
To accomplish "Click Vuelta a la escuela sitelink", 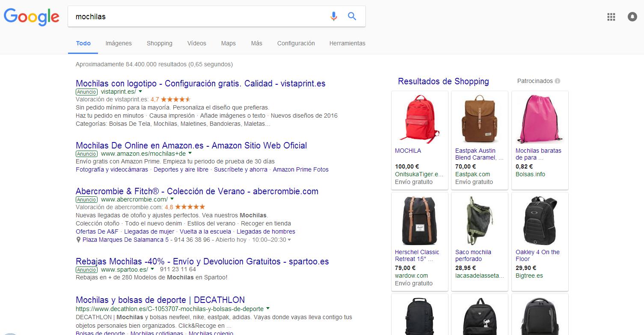I will pyautogui.click(x=205, y=231).
